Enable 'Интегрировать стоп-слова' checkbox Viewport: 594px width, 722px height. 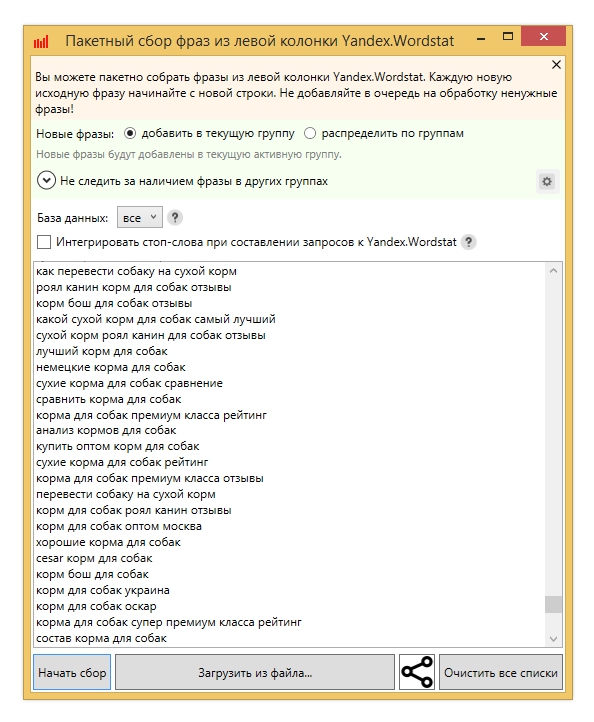point(44,242)
